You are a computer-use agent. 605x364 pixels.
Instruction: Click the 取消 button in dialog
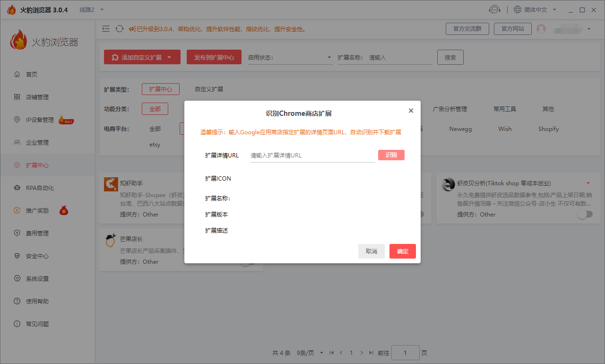point(371,251)
